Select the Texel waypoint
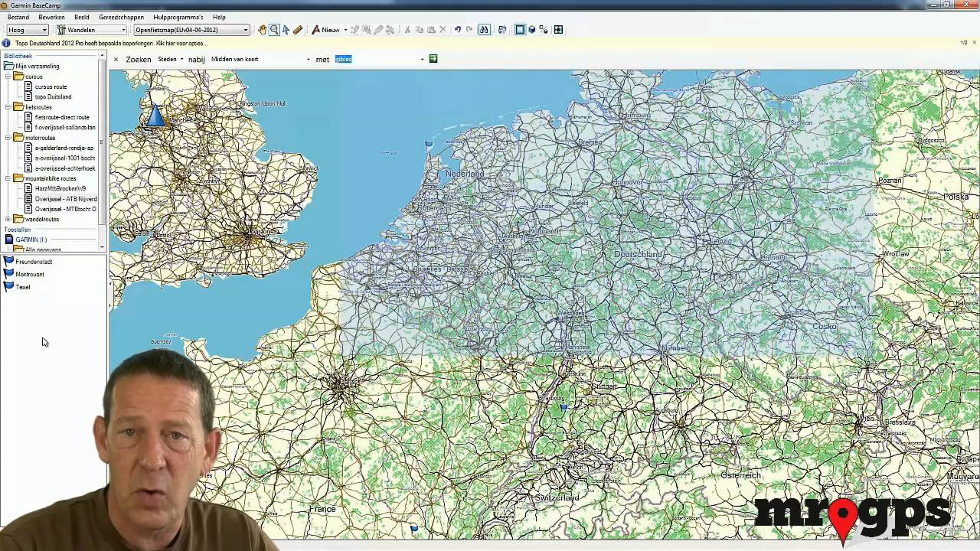Viewport: 980px width, 551px height. 23,287
